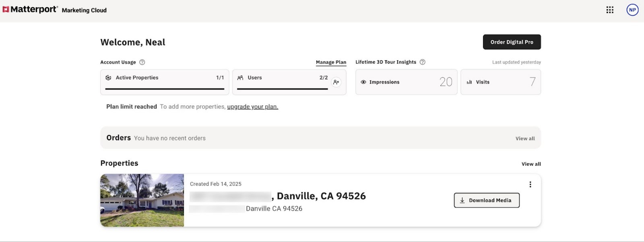Open Account Usage help question mark
The image size is (644, 242).
142,62
